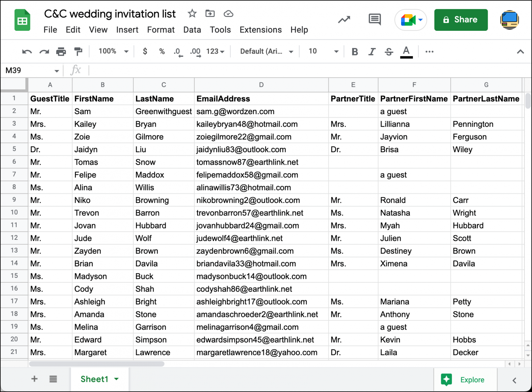
Task: Toggle bold formatting
Action: click(354, 51)
